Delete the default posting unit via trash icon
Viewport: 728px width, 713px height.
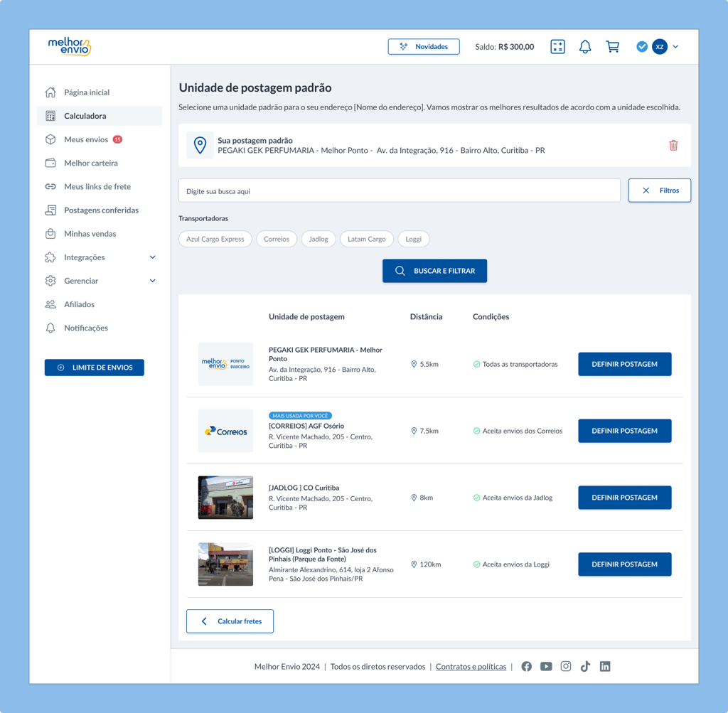[673, 145]
